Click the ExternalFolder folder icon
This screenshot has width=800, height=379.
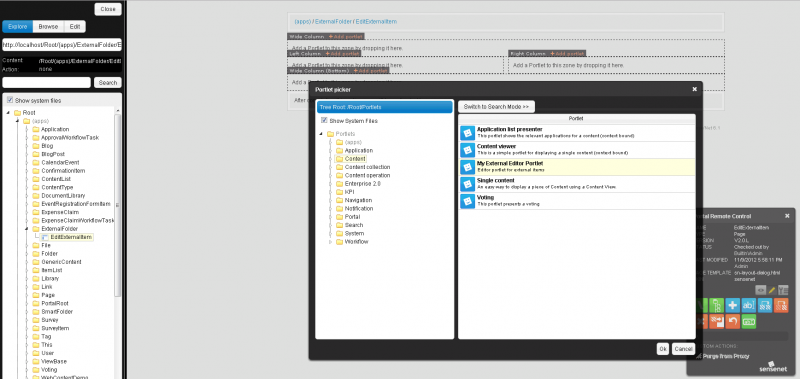pyautogui.click(x=36, y=229)
